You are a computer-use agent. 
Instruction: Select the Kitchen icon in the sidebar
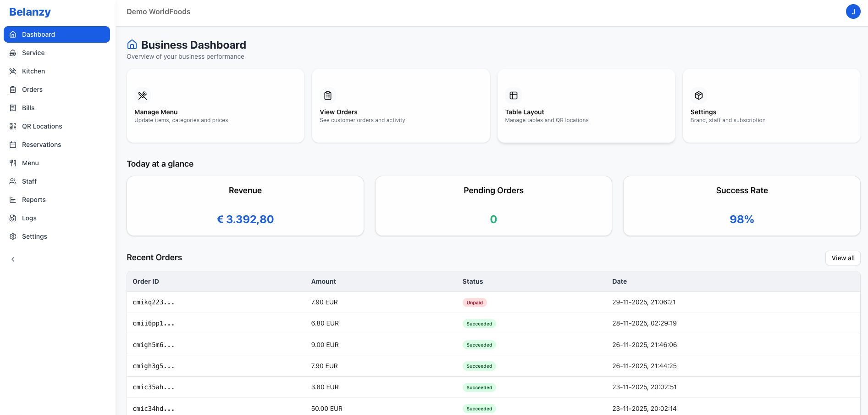click(13, 71)
